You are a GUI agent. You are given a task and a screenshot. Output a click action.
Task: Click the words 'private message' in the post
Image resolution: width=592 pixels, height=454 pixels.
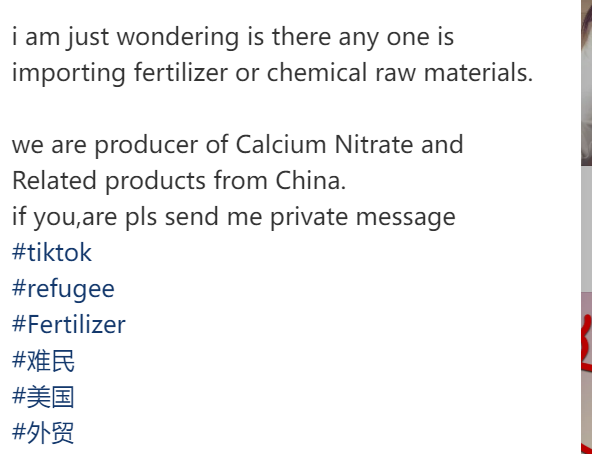tap(363, 217)
